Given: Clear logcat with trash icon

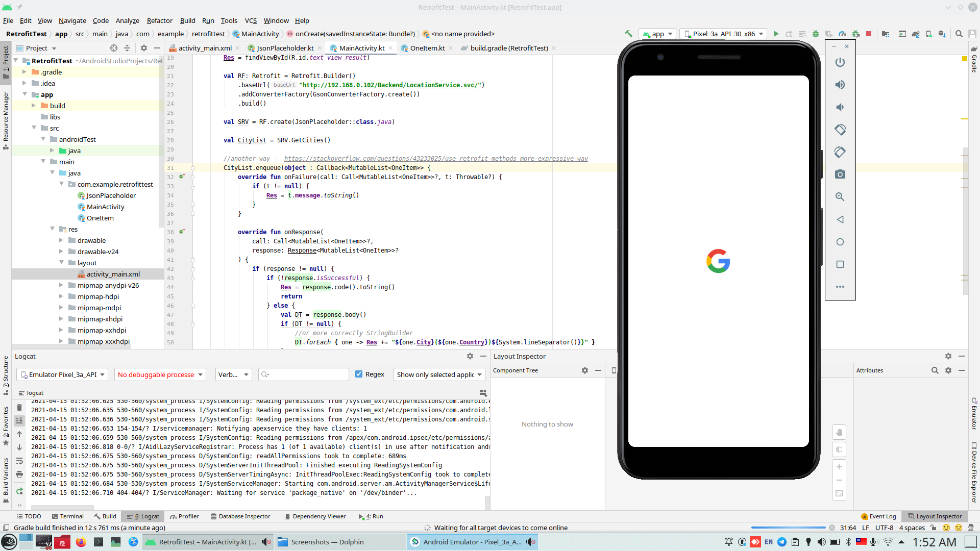Looking at the screenshot, I should [19, 407].
